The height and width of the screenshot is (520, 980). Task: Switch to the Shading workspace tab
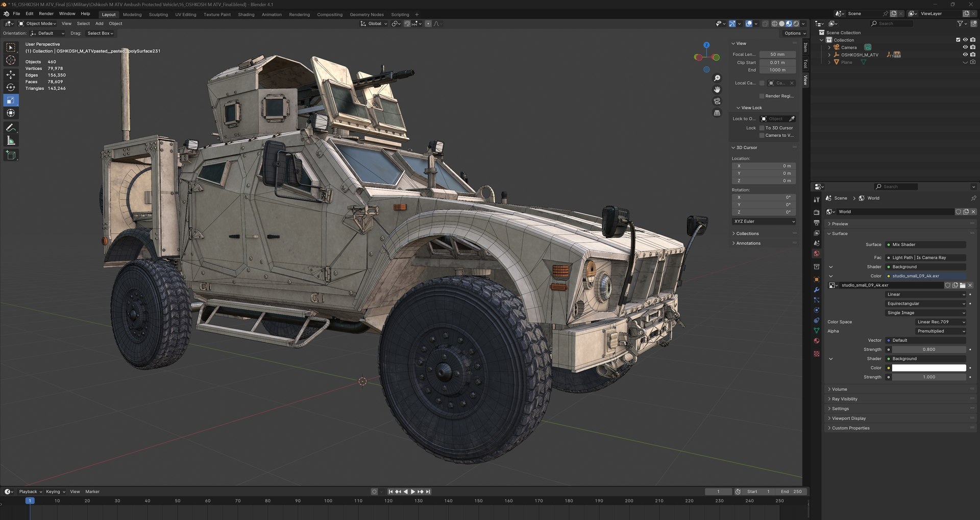click(x=246, y=14)
